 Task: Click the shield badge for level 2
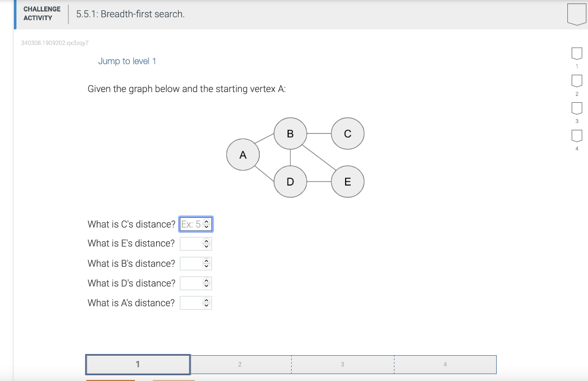pyautogui.click(x=577, y=80)
